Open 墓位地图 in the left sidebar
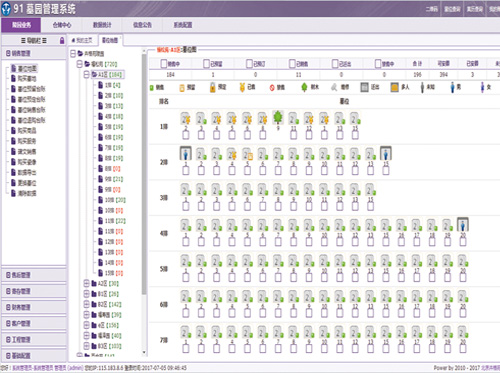Viewport: 500px width, 373px height. coord(27,68)
